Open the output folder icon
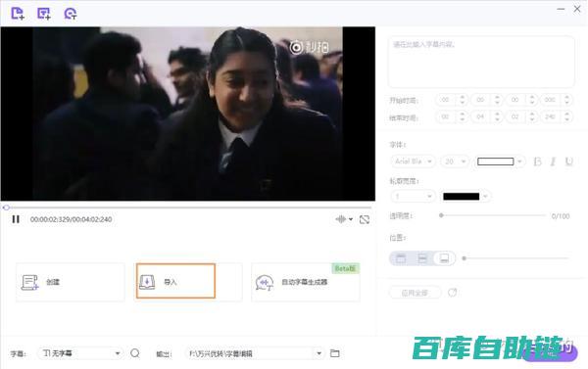Image resolution: width=588 pixels, height=369 pixels. point(335,353)
